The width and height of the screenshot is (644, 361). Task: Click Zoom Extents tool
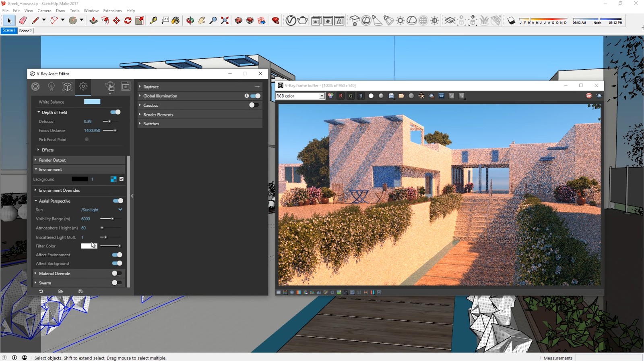coord(225,21)
